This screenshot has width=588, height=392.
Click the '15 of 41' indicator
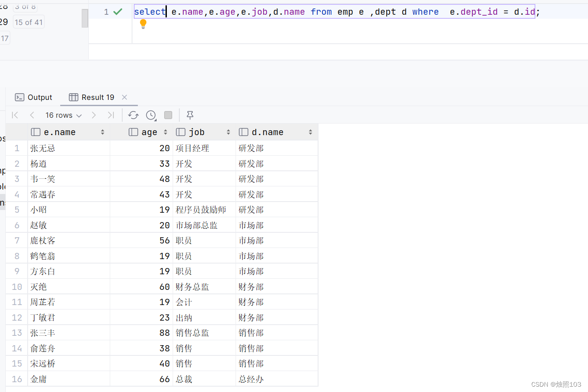29,22
